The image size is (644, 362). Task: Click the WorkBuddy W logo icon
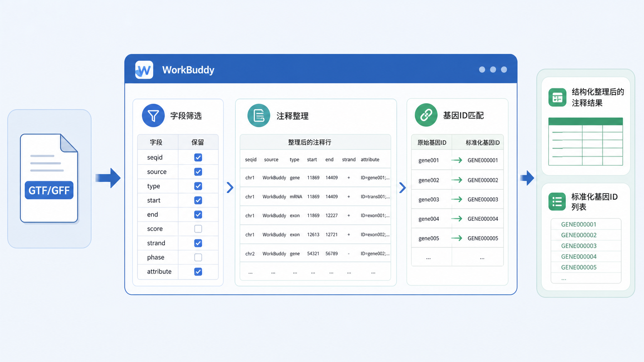coord(144,70)
